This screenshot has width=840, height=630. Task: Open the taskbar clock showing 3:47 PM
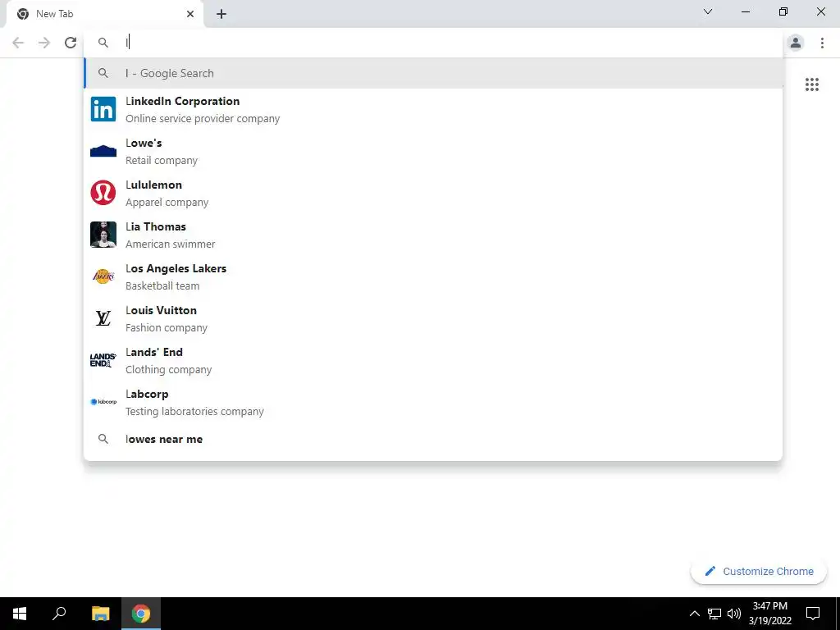pyautogui.click(x=769, y=614)
